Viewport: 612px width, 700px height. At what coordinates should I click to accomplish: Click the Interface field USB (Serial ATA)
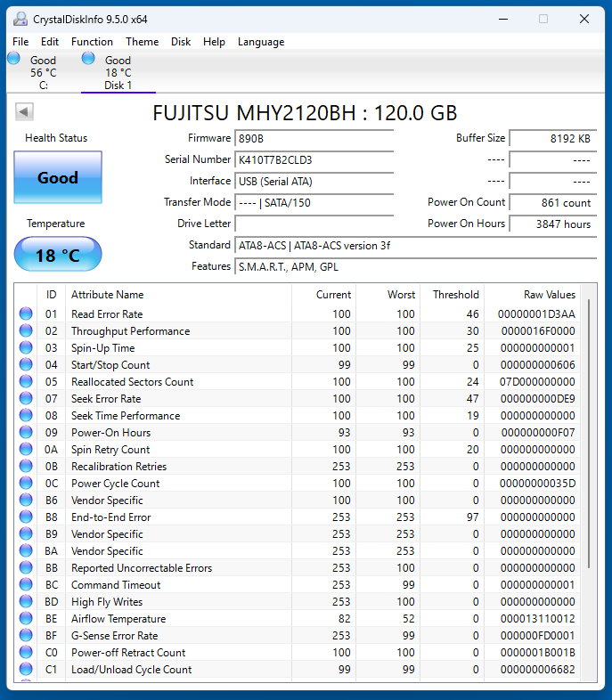tap(314, 182)
